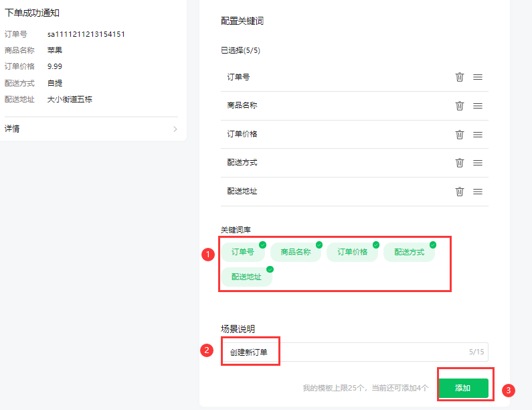The height and width of the screenshot is (410, 532).
Task: Click reorder handle for 商品名称
Action: pyautogui.click(x=478, y=106)
